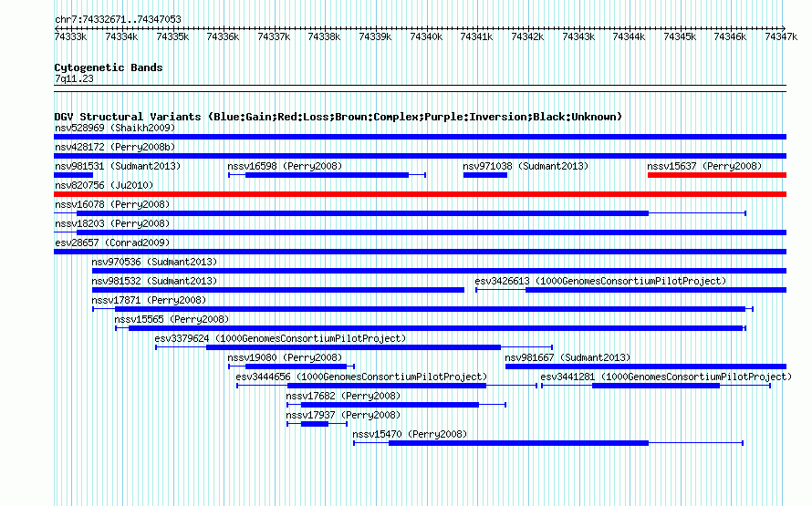This screenshot has width=812, height=506.
Task: Click the blue bar under nsv528969
Action: (x=420, y=137)
